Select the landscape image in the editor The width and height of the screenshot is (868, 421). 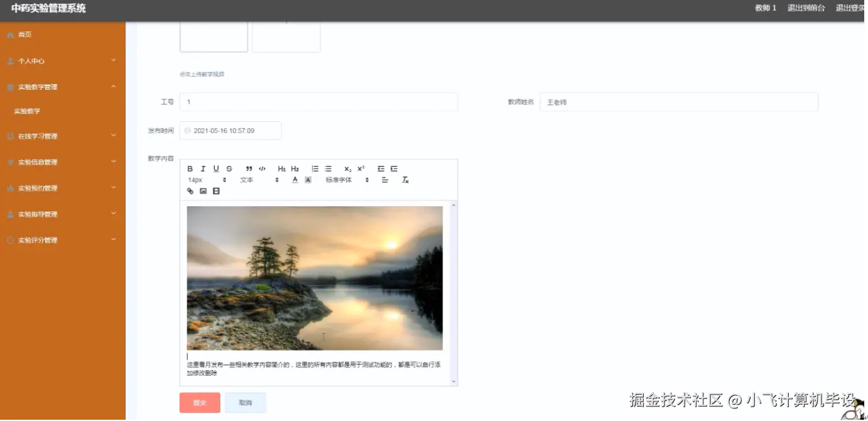[x=315, y=278]
